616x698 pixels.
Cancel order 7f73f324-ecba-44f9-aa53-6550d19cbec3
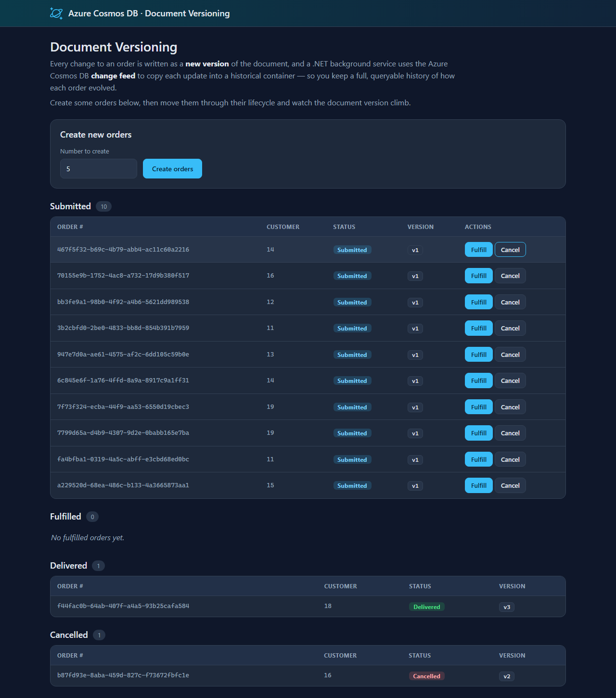click(510, 407)
